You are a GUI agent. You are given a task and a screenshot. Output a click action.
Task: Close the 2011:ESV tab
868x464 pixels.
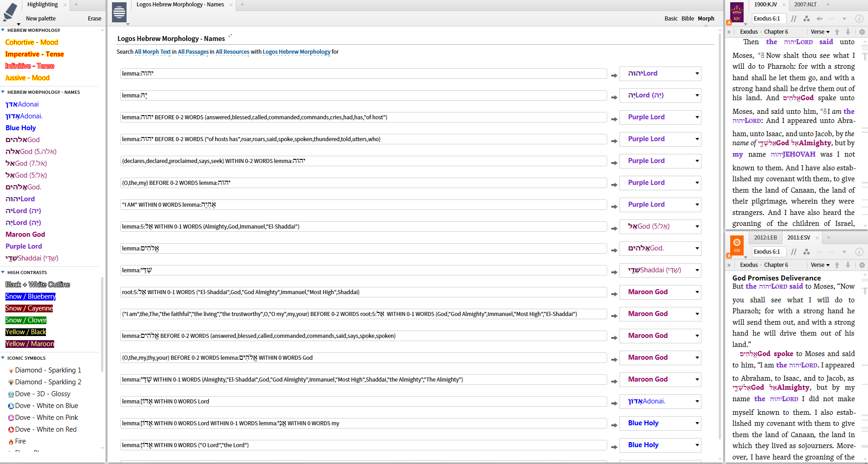pyautogui.click(x=817, y=238)
